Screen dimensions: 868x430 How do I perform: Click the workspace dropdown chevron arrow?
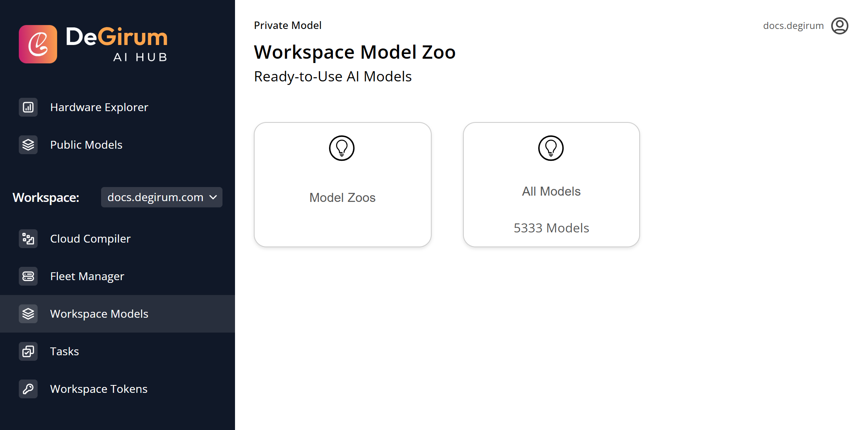213,197
